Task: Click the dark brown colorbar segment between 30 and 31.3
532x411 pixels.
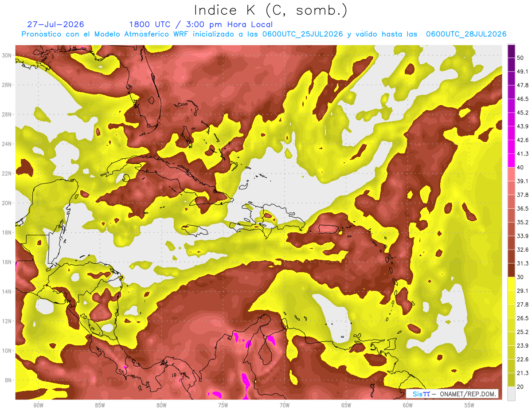Action: point(512,270)
